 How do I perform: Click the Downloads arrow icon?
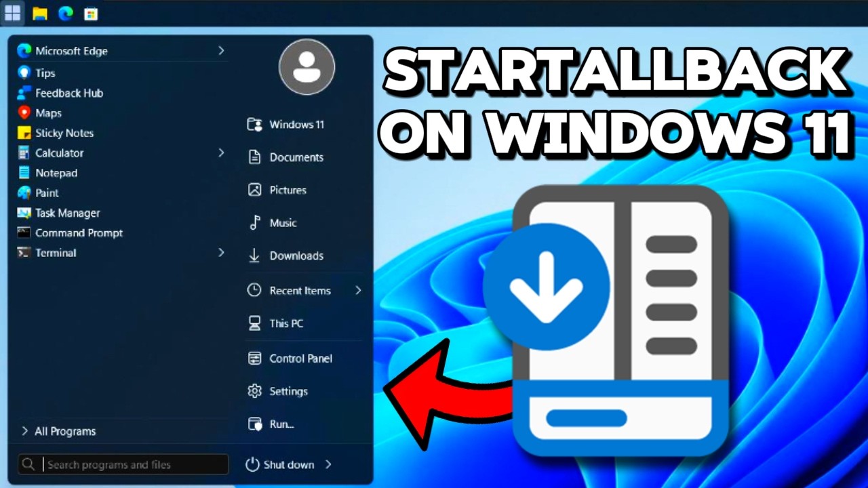tap(254, 256)
